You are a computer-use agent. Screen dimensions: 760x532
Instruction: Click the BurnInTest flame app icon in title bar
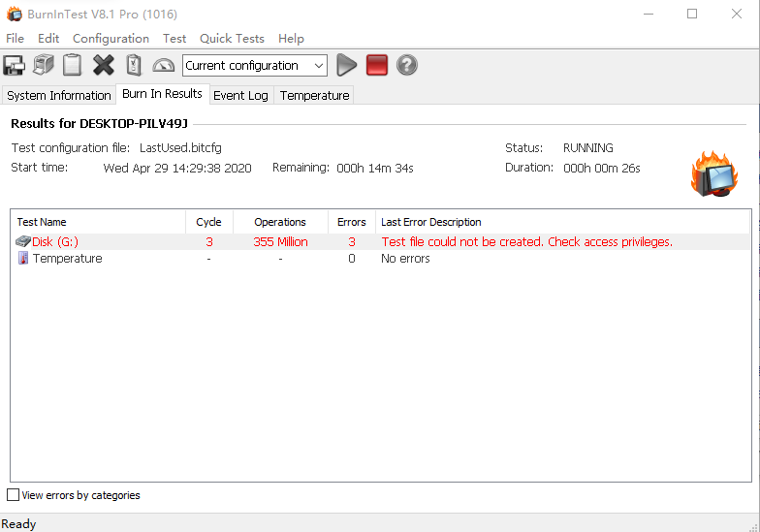(14, 14)
